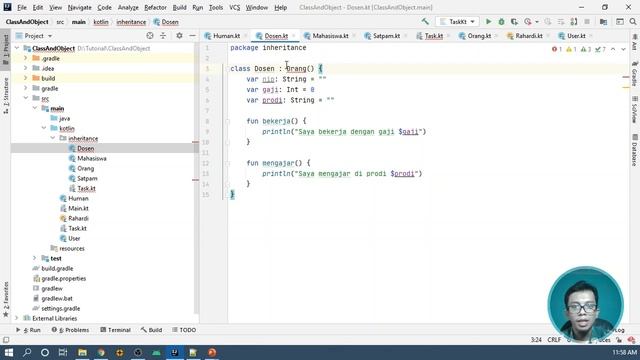Select Orang class in project tree
The width and height of the screenshot is (640, 360).
coord(85,168)
